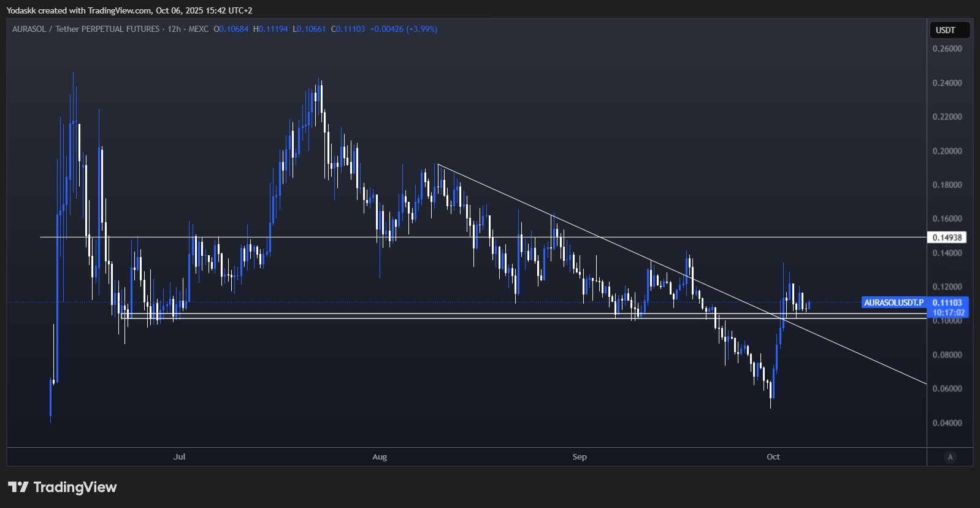Screen dimensions: 980x508
Task: Click the 0.20000 price axis label
Action: pos(947,151)
